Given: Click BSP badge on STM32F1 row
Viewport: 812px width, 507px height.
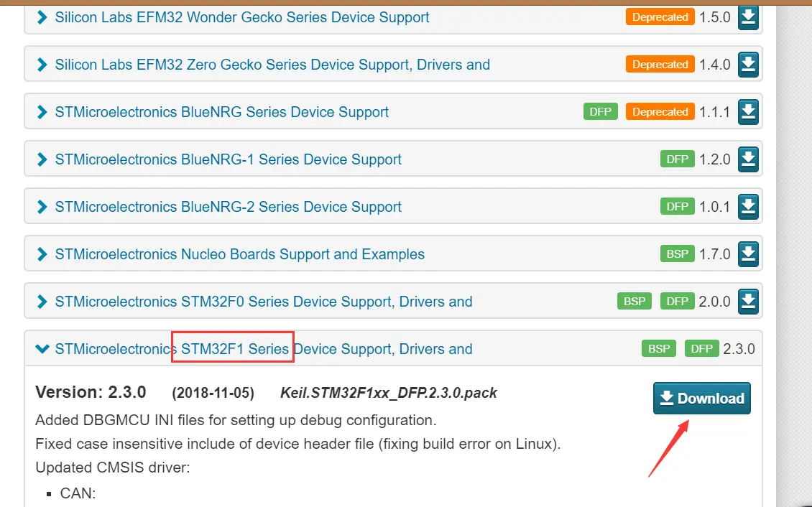Looking at the screenshot, I should (659, 349).
